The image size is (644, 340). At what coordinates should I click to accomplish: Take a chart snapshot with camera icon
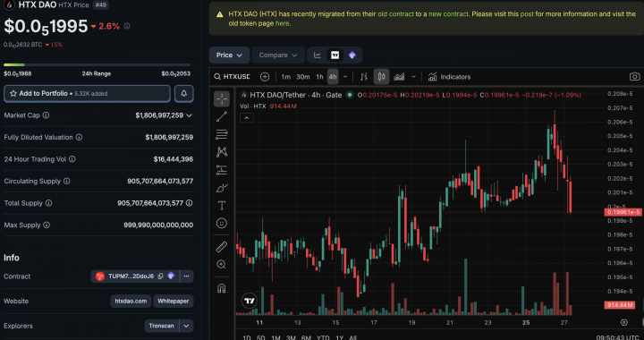(634, 77)
